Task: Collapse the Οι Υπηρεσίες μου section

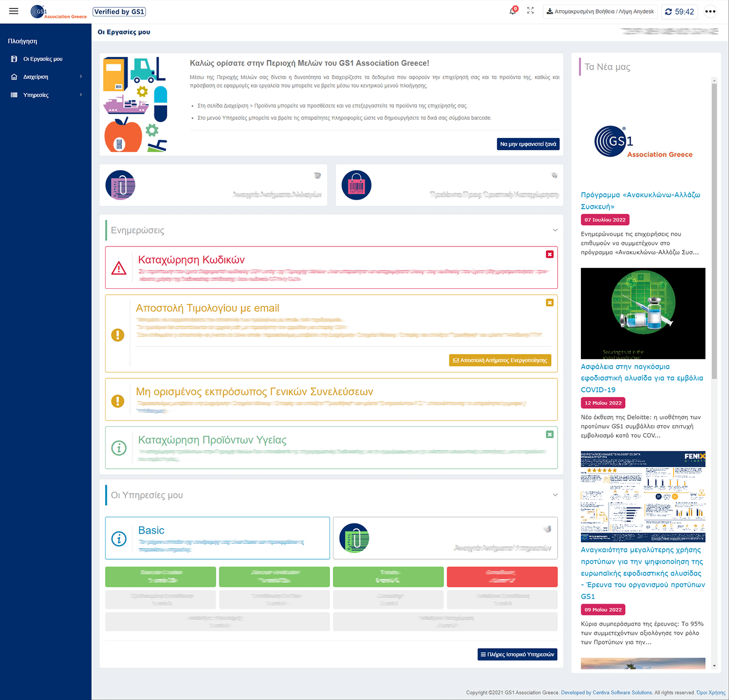Action: tap(555, 495)
